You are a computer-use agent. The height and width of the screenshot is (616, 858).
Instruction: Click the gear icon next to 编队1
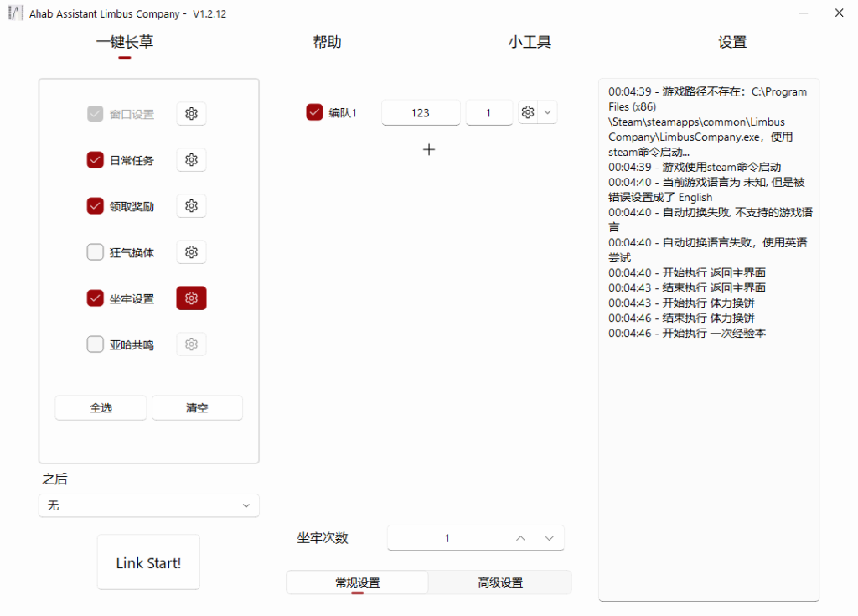[x=528, y=112]
